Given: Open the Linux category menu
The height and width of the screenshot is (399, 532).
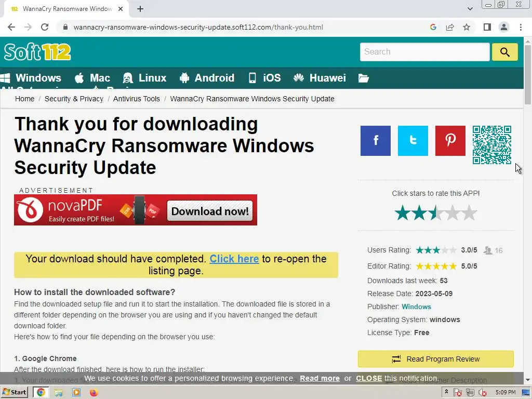Looking at the screenshot, I should 144,78.
